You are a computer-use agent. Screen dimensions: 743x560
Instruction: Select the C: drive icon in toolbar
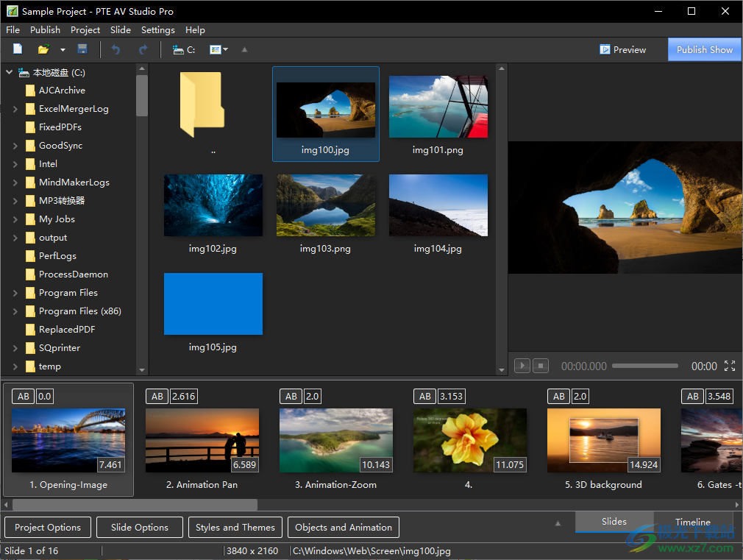(184, 50)
